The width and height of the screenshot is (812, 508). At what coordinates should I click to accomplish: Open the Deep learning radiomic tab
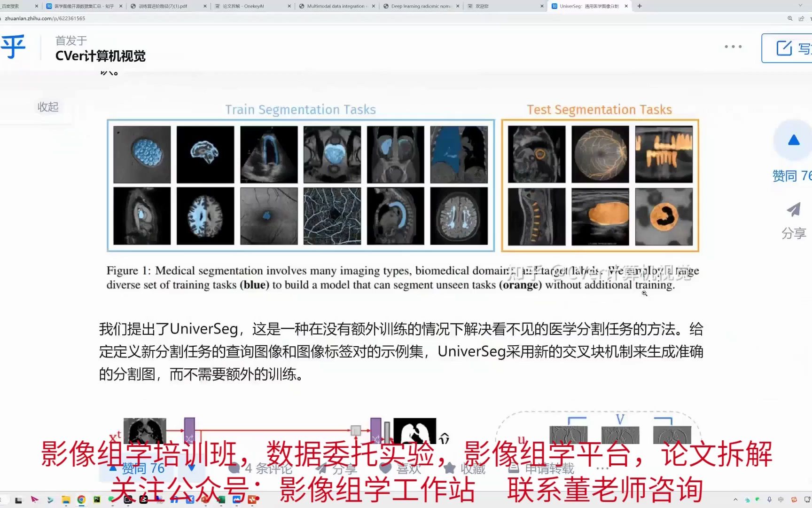(x=421, y=6)
